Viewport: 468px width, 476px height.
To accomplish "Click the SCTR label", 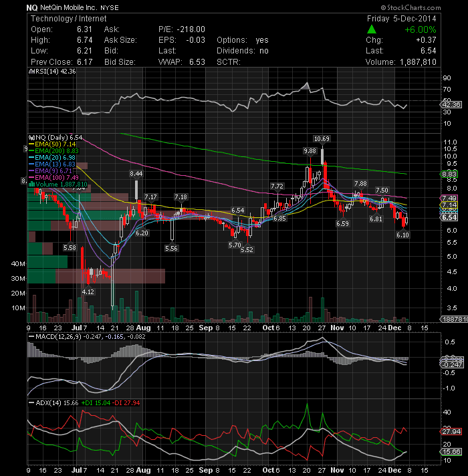I will click(x=229, y=62).
